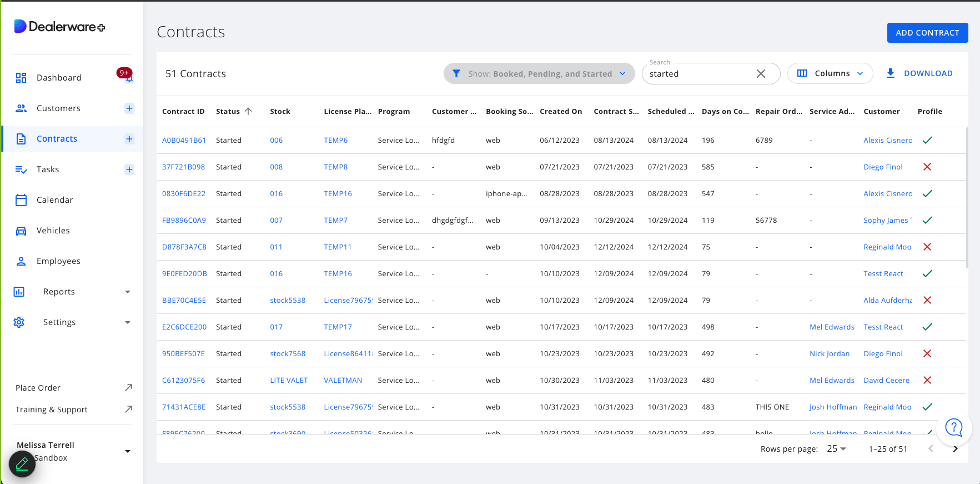
Task: Open TEMP17 license plate link
Action: [338, 327]
